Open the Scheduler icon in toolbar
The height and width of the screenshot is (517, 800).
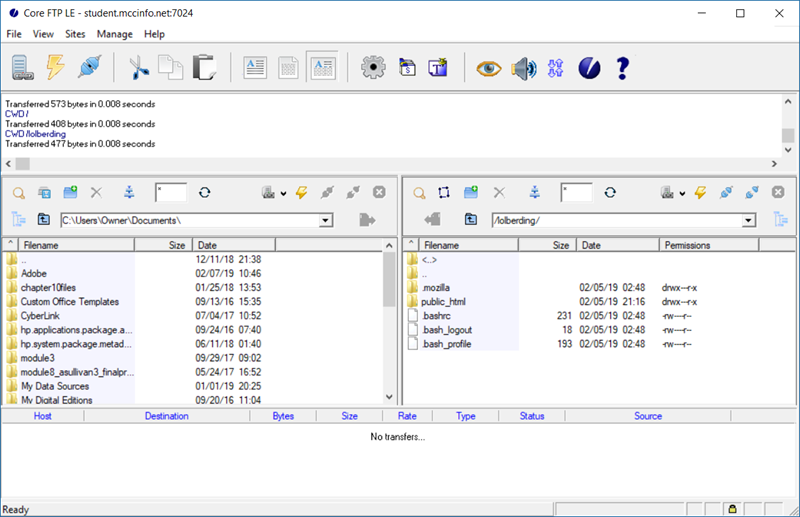(x=407, y=67)
